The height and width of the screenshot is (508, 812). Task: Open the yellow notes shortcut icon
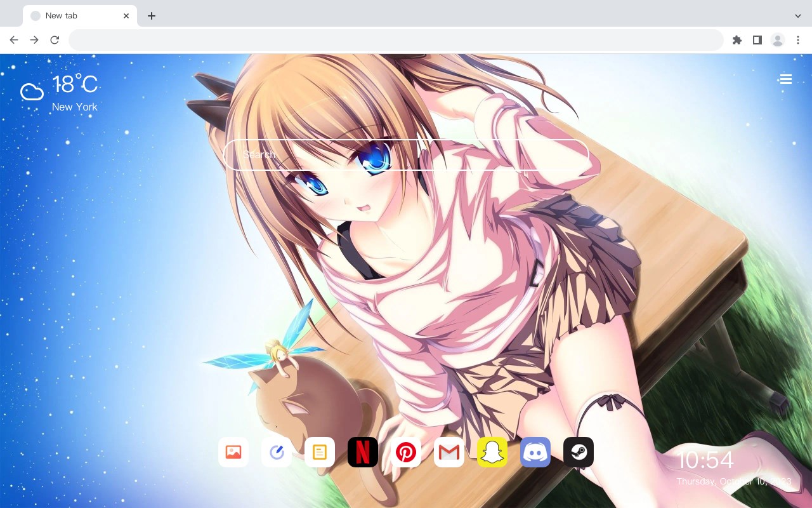pos(320,452)
